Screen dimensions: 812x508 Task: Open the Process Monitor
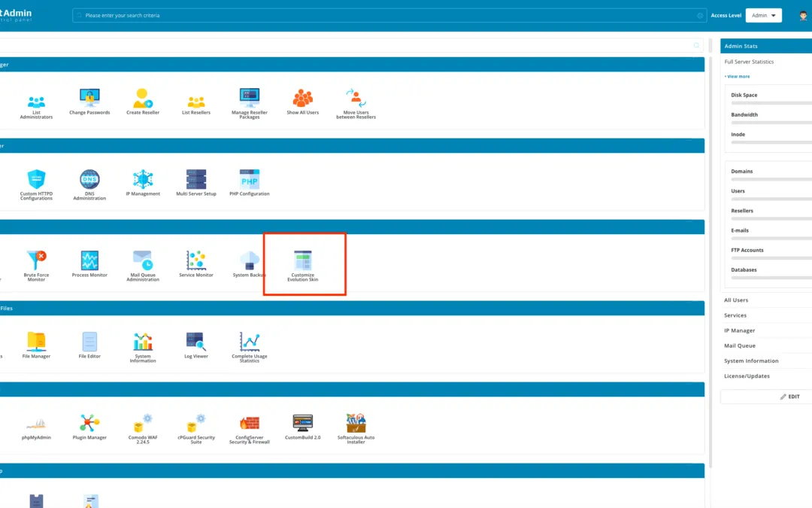click(89, 260)
